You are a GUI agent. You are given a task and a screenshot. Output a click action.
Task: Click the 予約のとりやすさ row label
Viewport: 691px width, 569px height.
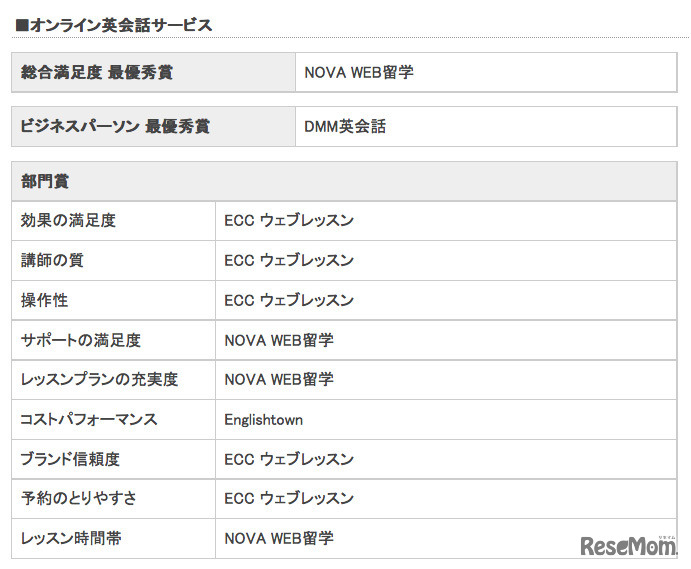[78, 498]
